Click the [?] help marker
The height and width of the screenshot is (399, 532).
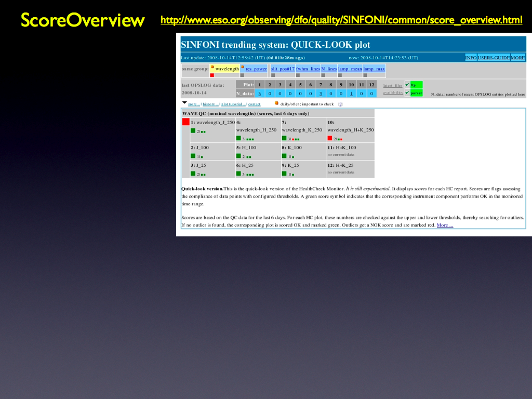pyautogui.click(x=340, y=104)
